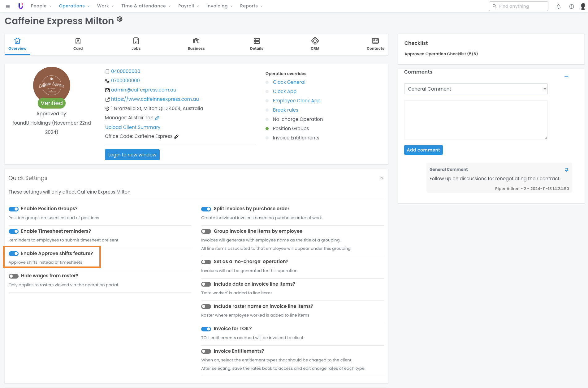Open the Contacts tab
The image size is (588, 388).
pos(375,44)
